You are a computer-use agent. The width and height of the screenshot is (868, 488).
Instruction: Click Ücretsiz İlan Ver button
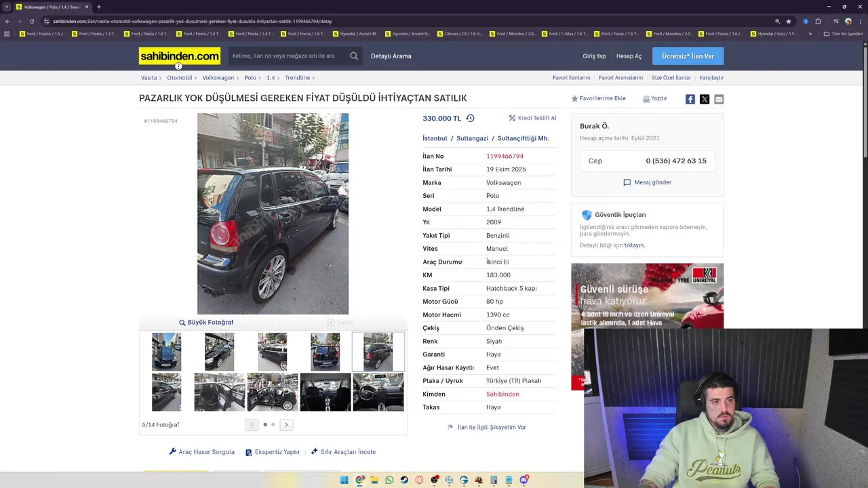coord(688,56)
